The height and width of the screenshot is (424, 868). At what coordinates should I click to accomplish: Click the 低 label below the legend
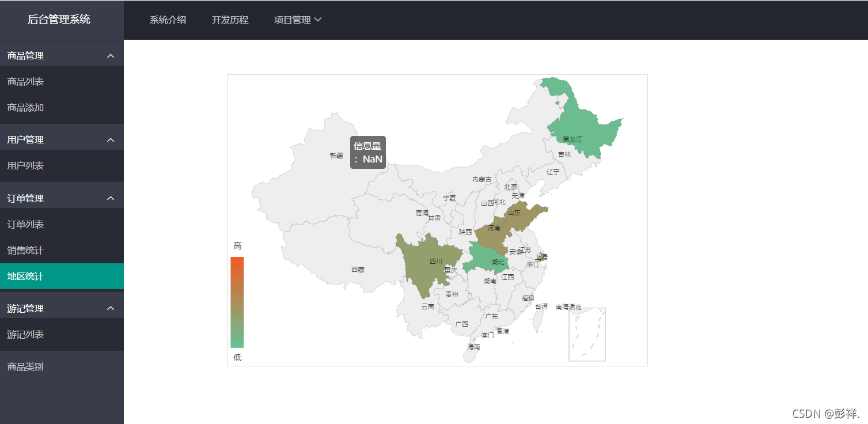[237, 357]
